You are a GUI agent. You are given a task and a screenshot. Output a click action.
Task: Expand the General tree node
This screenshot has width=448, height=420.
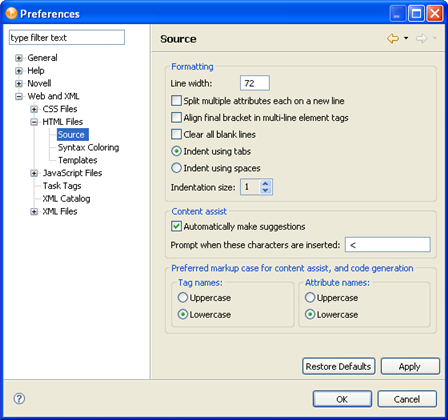click(x=19, y=58)
